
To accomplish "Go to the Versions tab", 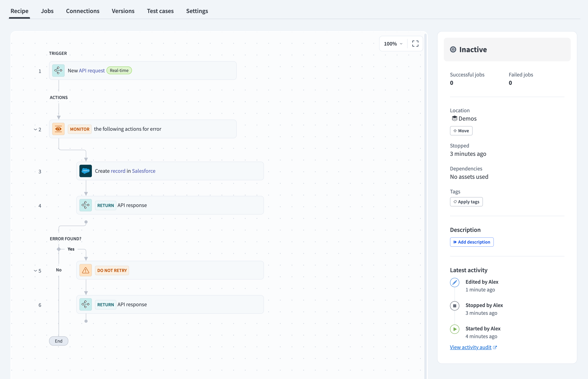I will (x=123, y=11).
